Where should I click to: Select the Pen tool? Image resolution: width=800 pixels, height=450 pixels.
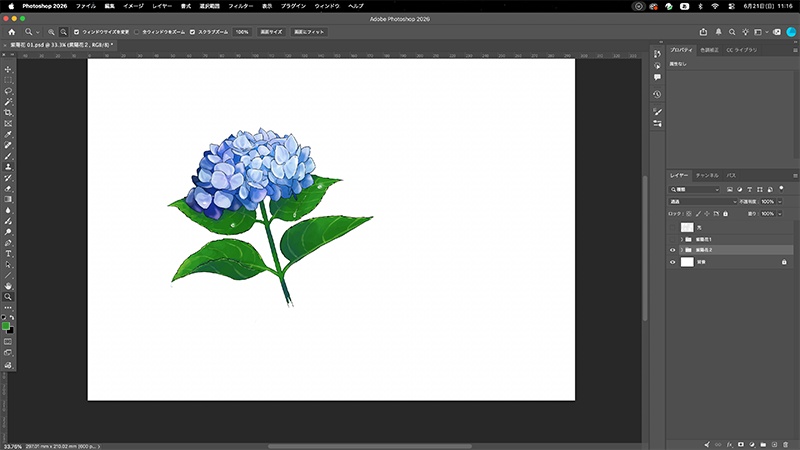[8, 243]
